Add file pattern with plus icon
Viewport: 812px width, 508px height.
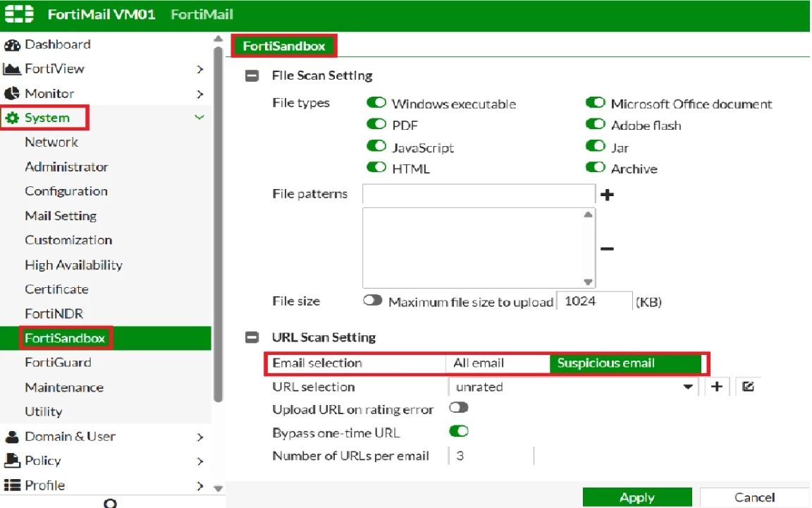click(x=607, y=195)
